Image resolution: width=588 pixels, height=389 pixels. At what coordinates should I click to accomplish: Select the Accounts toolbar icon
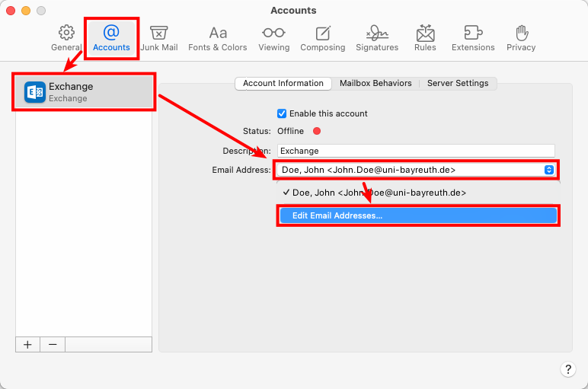click(x=111, y=38)
